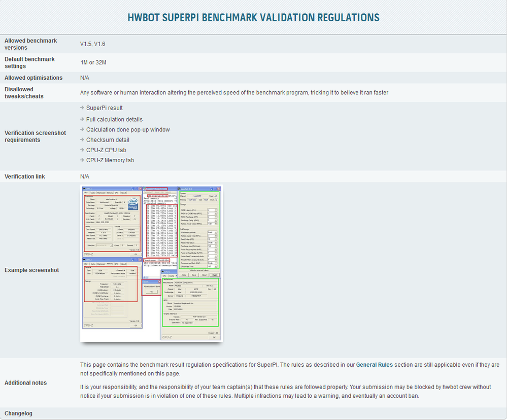Click the N/A value beside Allowed optimisations
The width and height of the screenshot is (507, 420).
pyautogui.click(x=85, y=78)
